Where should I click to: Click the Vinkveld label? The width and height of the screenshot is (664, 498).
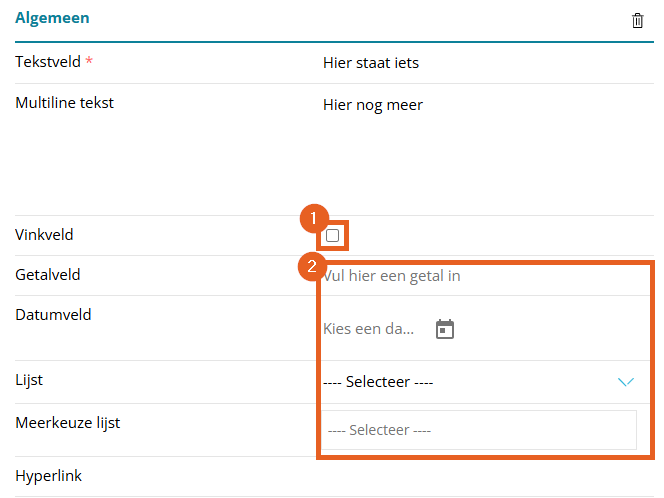pyautogui.click(x=44, y=235)
